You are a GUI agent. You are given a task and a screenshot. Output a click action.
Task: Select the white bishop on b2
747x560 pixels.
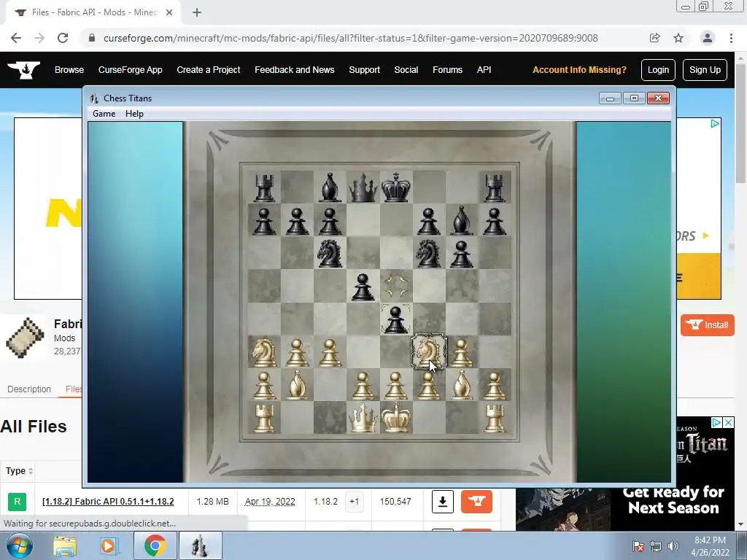click(298, 385)
